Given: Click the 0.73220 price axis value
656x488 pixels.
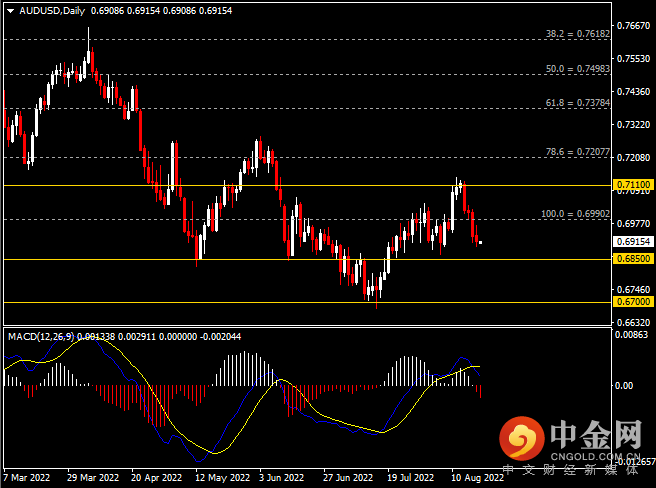Looking at the screenshot, I should pos(633,125).
